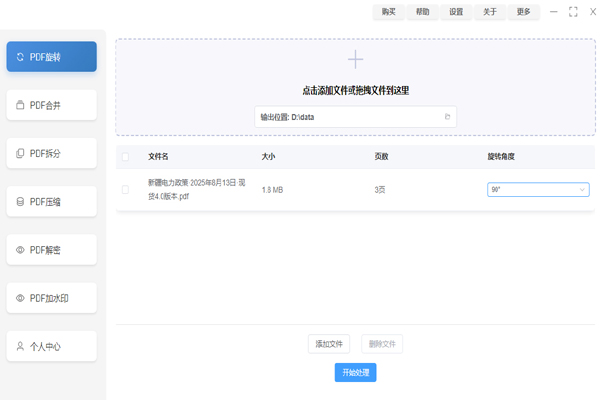Tick the checkbox for 新疆电力政策 pdf row
Viewport: 600px width, 400px height.
[125, 189]
